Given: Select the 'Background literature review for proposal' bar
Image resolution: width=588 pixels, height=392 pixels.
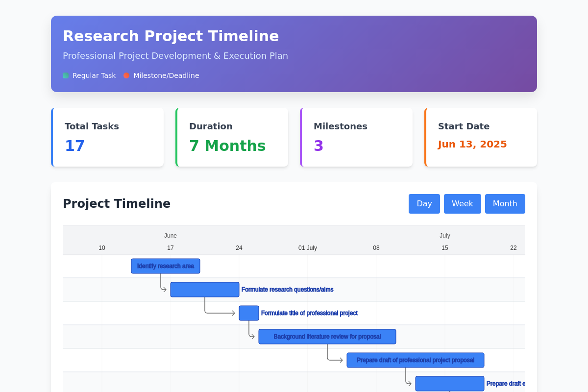Looking at the screenshot, I should click(327, 336).
